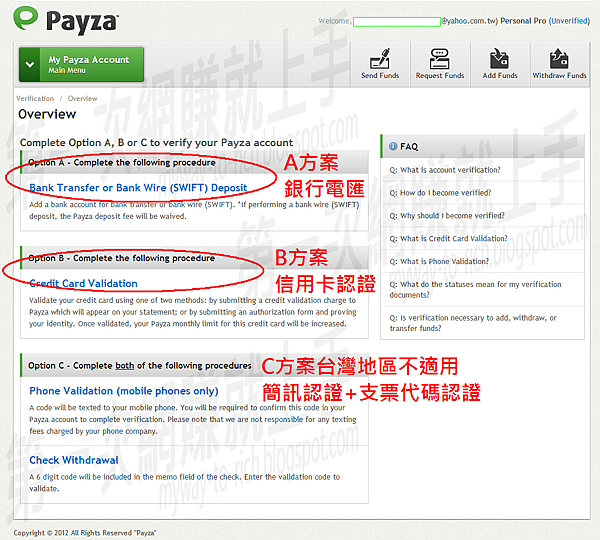Screen dimensions: 600x540
Task: Open FAQ: What is Credit Card Validation?
Action: tap(448, 239)
